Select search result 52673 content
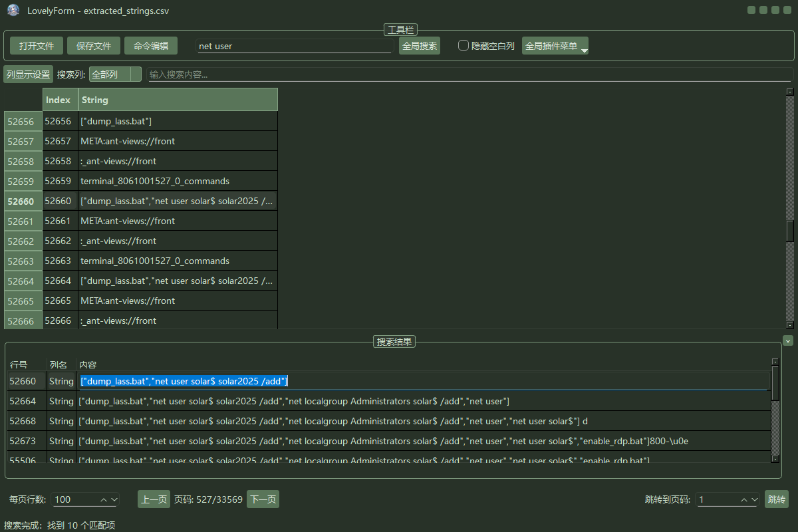 pos(423,441)
